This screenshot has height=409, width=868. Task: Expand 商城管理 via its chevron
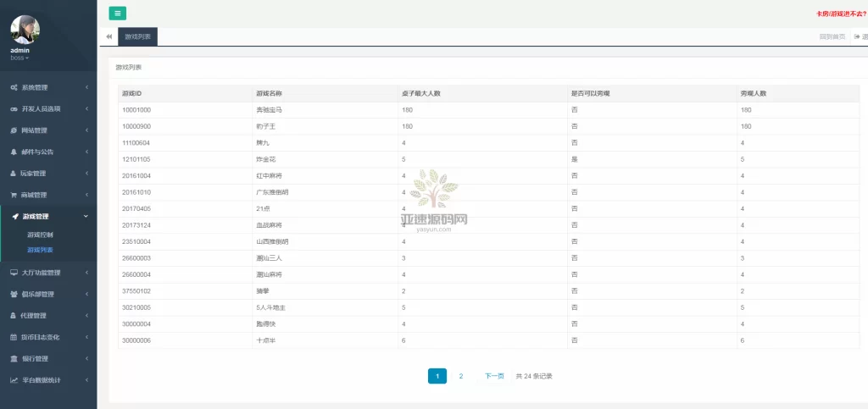87,195
